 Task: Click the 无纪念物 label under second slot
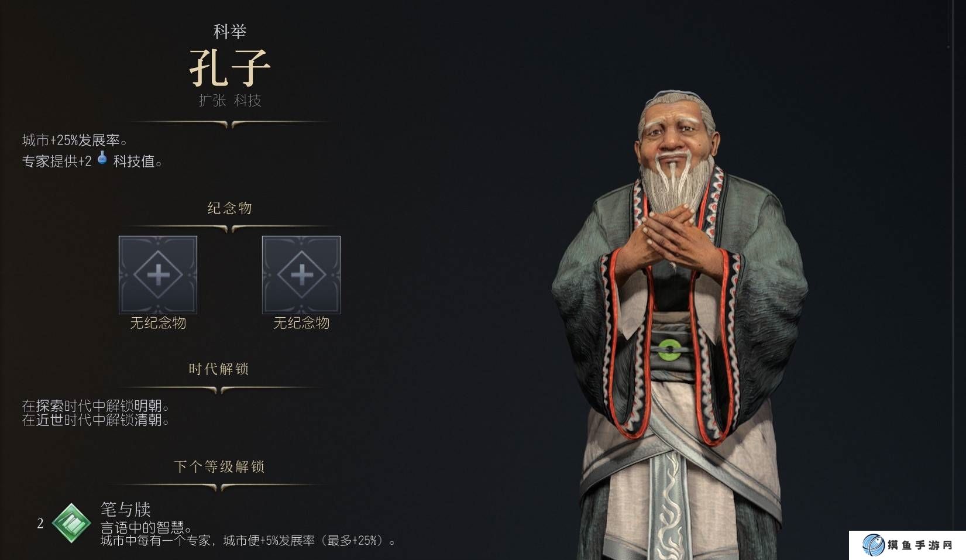click(x=301, y=323)
